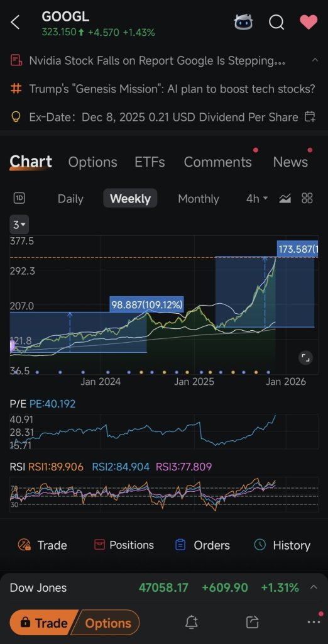Open the Ex-Date dividend notice text
The height and width of the screenshot is (644, 328).
tap(163, 117)
